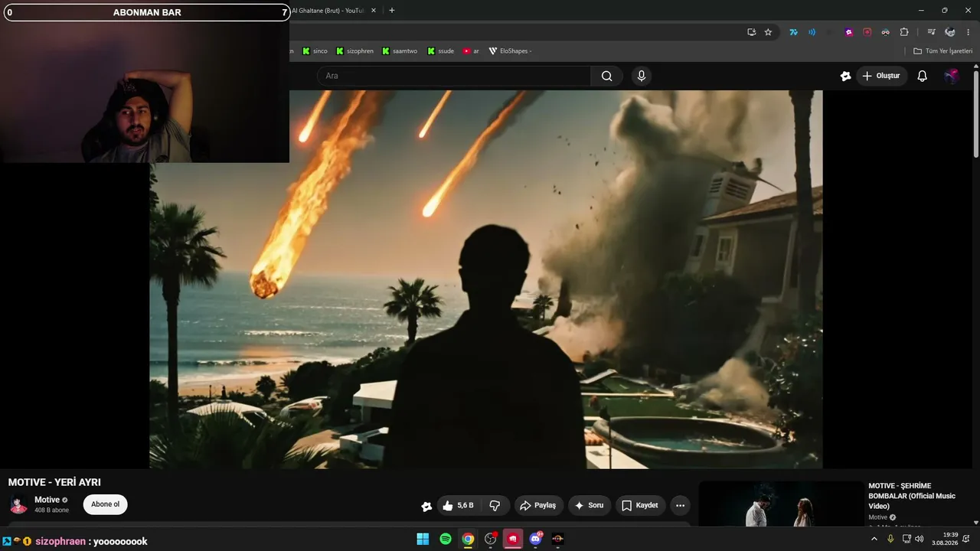The height and width of the screenshot is (551, 980).
Task: Open the sinco bookmark
Action: 315,51
